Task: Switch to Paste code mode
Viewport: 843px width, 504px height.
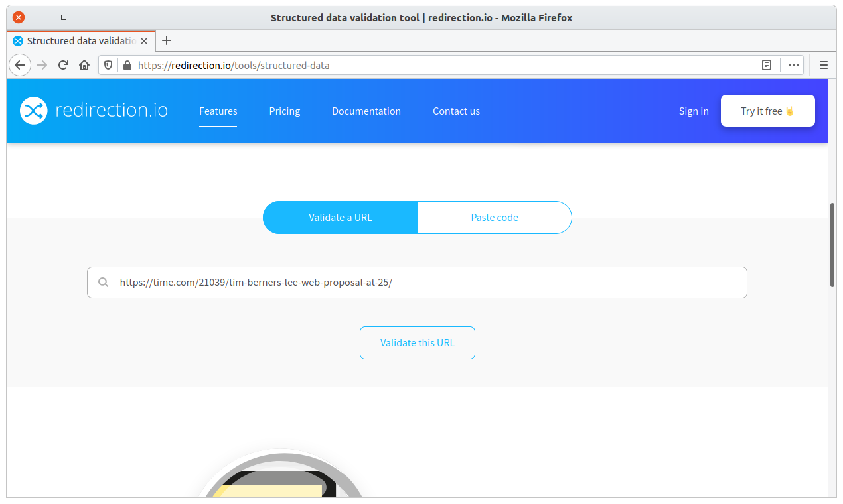Action: (494, 217)
